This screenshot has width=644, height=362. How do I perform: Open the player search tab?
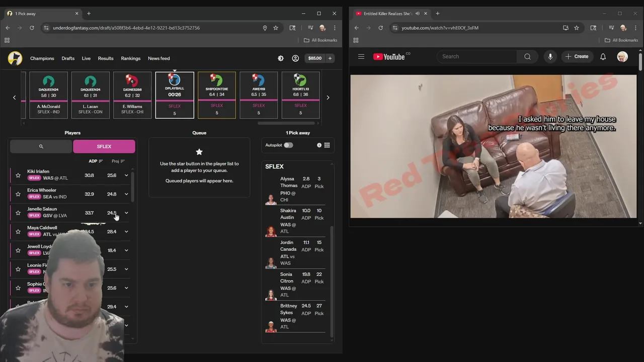coord(41,146)
